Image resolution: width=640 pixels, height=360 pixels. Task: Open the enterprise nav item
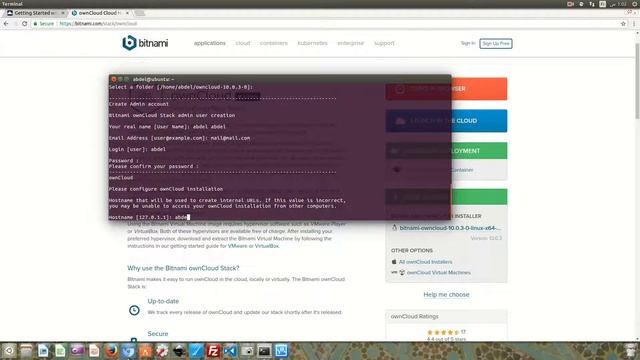coord(350,43)
